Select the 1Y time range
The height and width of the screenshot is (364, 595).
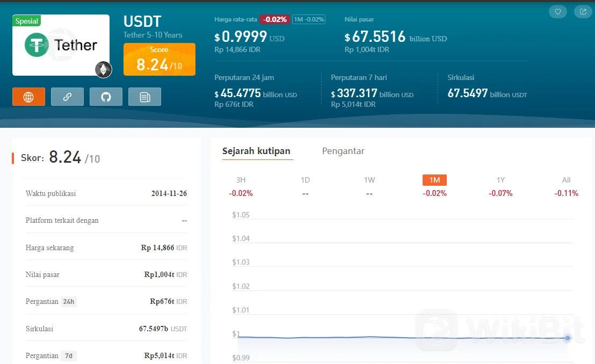[500, 180]
